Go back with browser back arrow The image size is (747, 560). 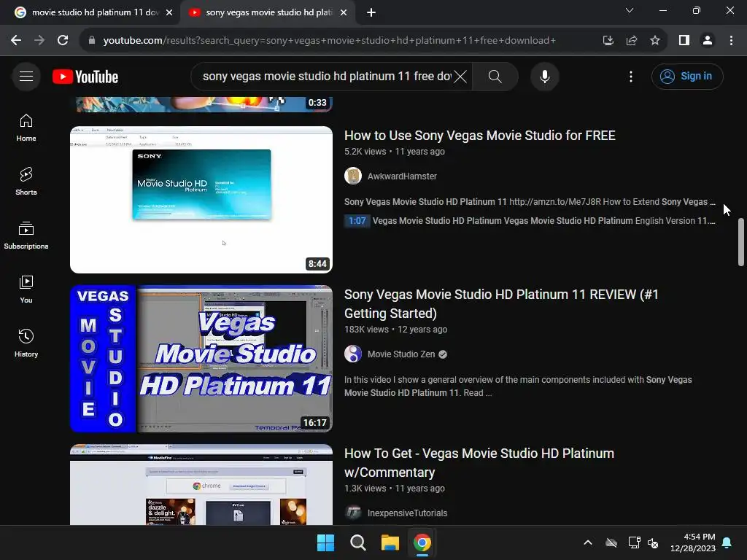click(x=16, y=41)
